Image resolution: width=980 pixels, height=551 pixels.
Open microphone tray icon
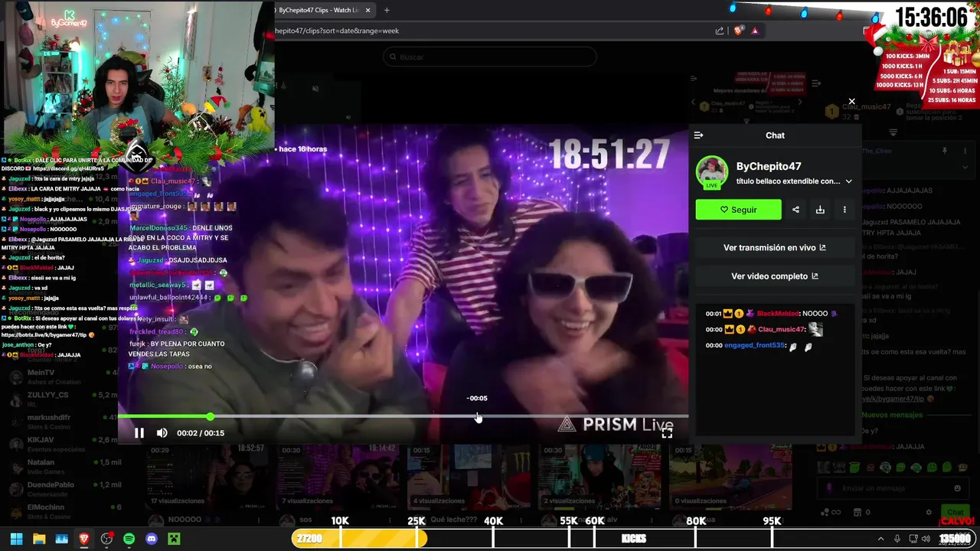point(897,539)
